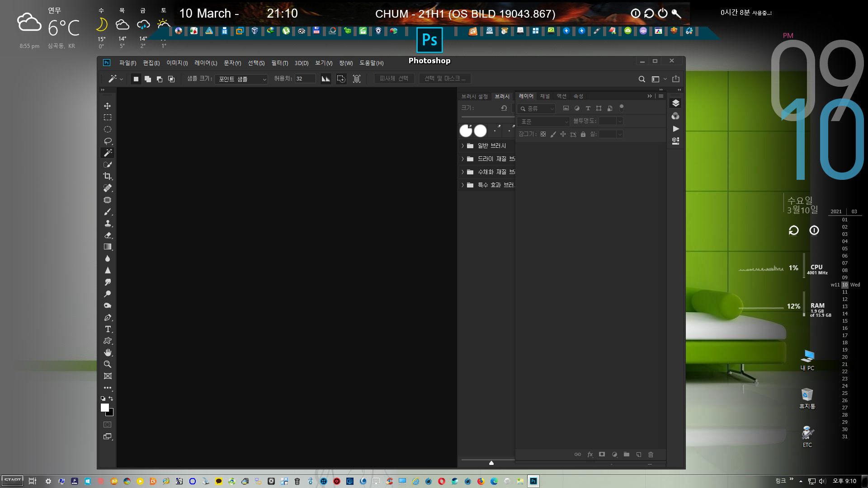Image resolution: width=868 pixels, height=488 pixels.
Task: Toggle the lock all padlock icon
Action: coord(583,134)
